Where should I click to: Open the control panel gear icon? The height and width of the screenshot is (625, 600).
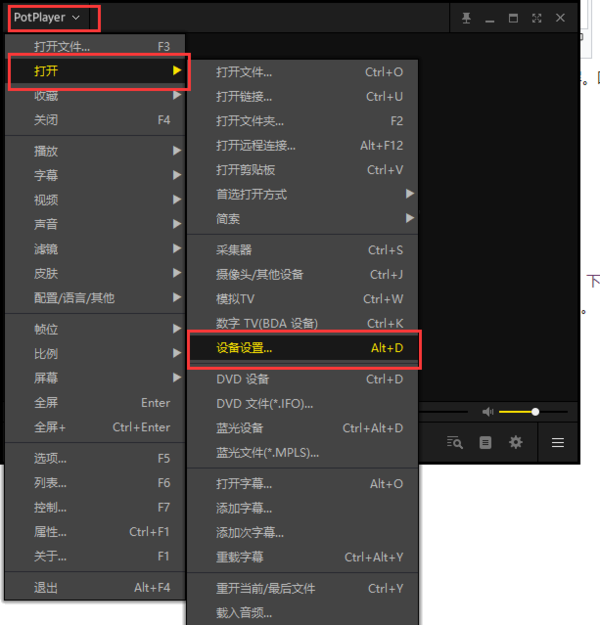(x=516, y=442)
